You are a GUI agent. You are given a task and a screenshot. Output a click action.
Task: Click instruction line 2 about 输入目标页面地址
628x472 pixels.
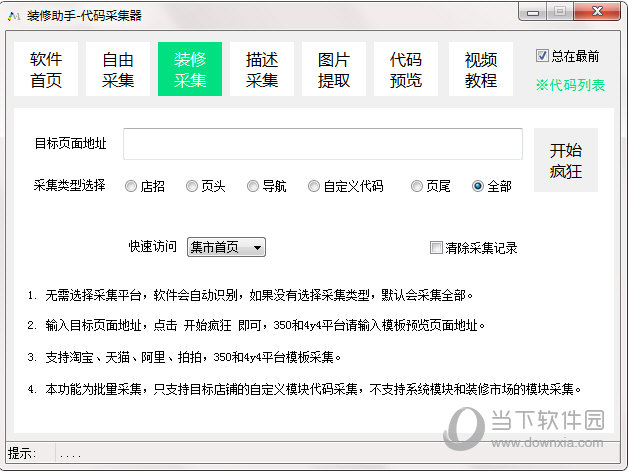(x=256, y=325)
